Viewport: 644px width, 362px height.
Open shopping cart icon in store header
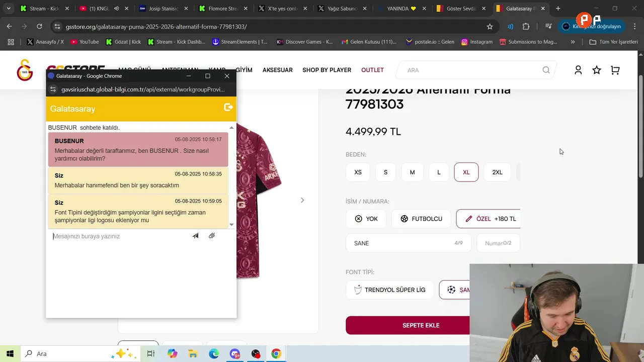[615, 70]
